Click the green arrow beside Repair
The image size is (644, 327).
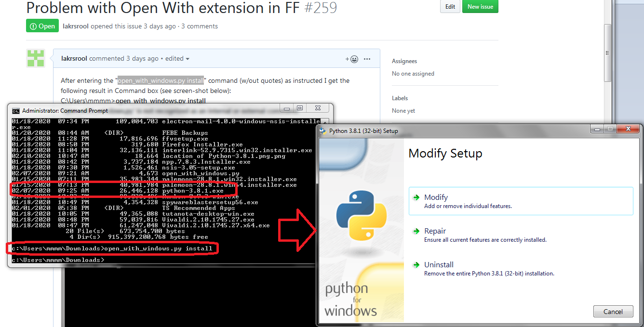(x=416, y=231)
